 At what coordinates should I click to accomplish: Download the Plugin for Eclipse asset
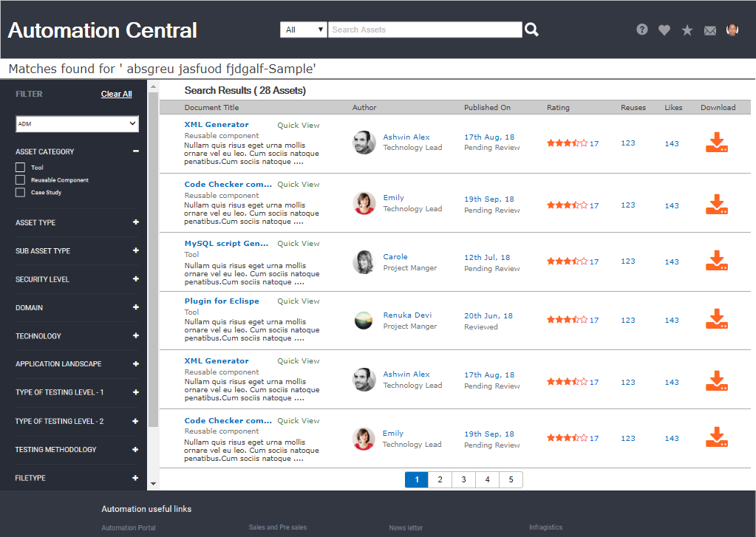click(717, 319)
